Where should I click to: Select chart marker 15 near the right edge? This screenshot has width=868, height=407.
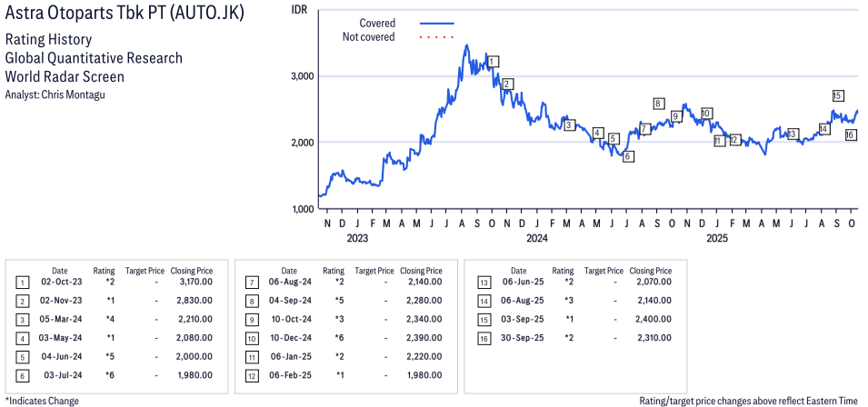point(837,95)
